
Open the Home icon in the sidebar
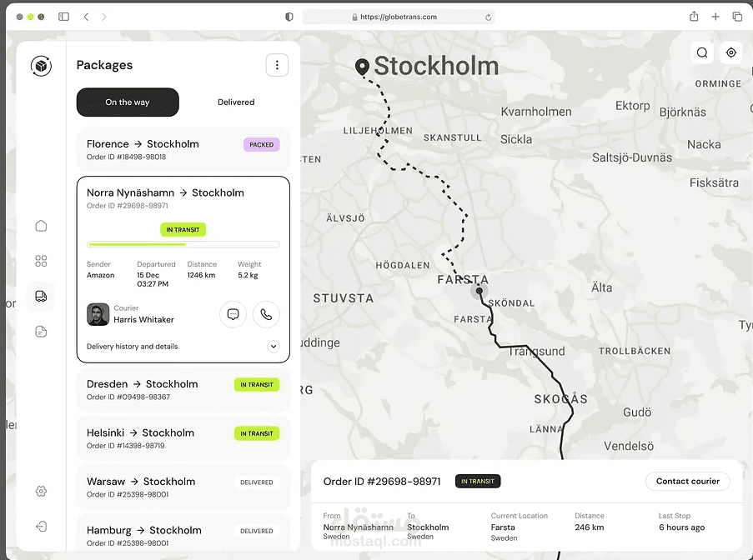pyautogui.click(x=41, y=226)
